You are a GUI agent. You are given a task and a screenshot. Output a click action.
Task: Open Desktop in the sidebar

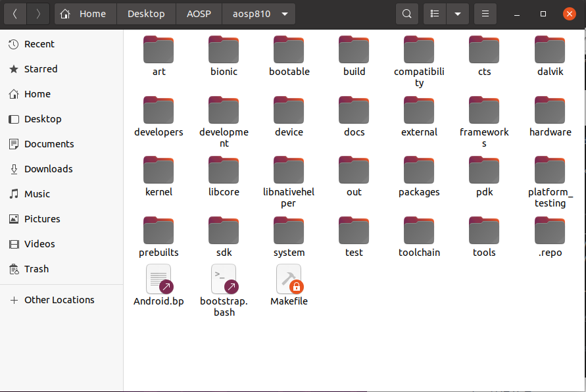click(62, 119)
